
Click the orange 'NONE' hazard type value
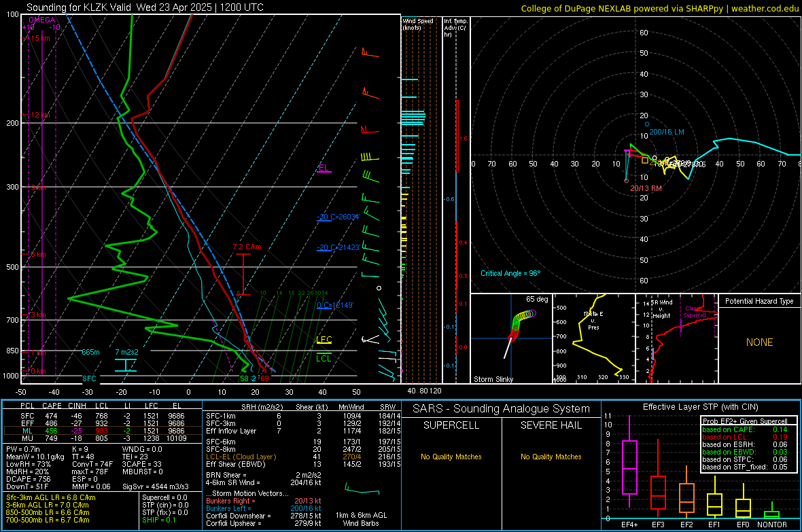(x=759, y=342)
